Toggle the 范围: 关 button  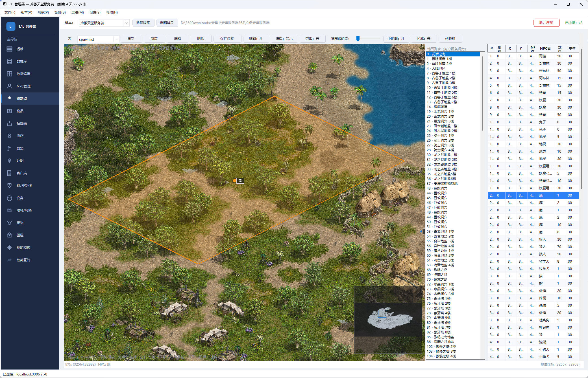(x=312, y=39)
